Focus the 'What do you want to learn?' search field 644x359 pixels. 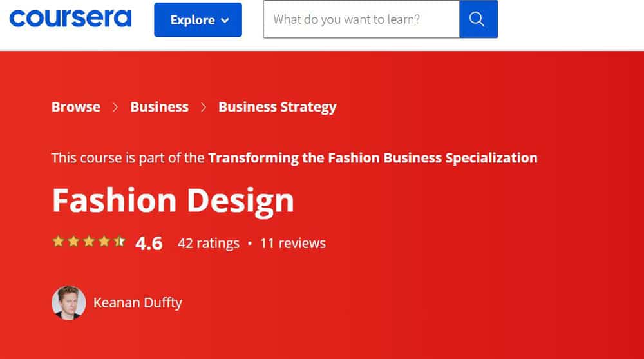click(x=361, y=19)
